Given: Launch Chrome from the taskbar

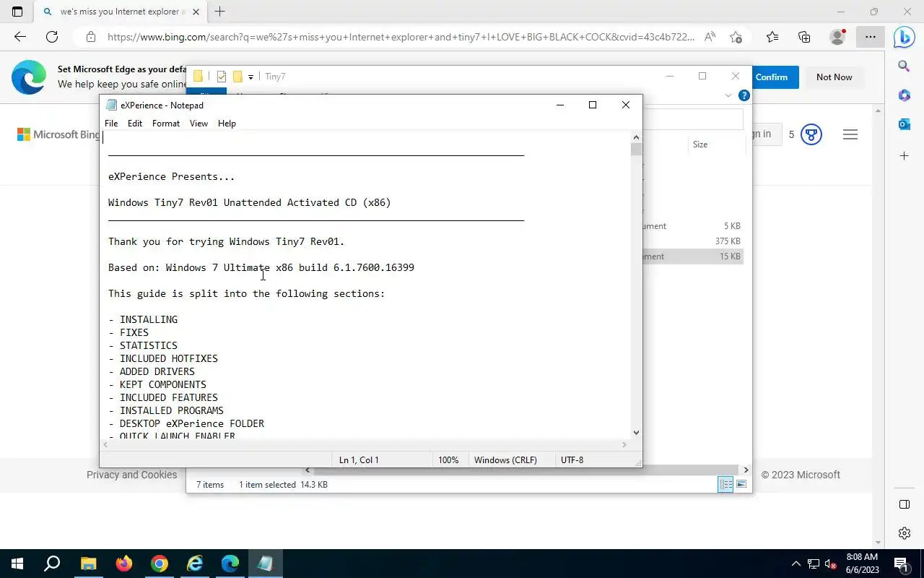Looking at the screenshot, I should [x=159, y=564].
